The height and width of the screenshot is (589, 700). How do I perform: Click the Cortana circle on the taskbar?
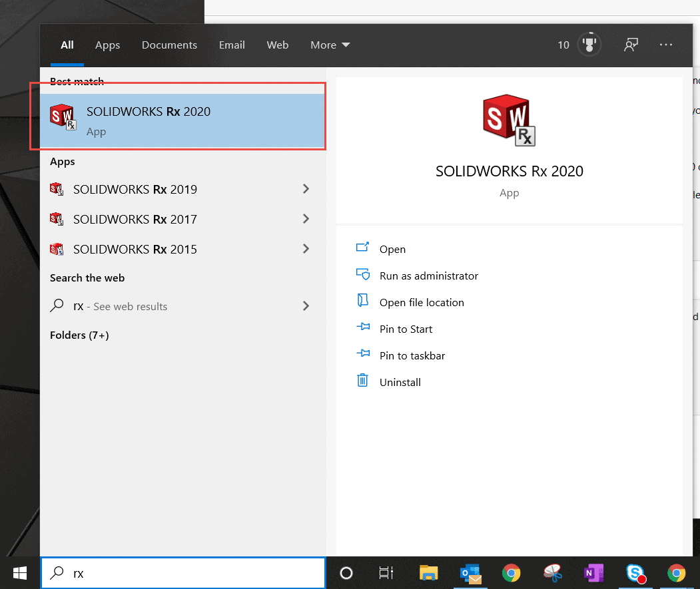(x=346, y=573)
